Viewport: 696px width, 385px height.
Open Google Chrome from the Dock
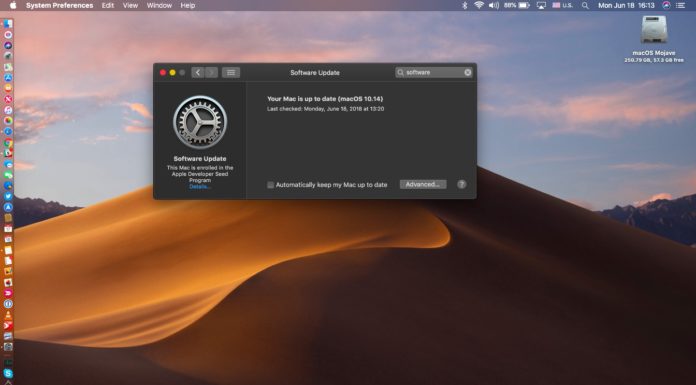click(x=8, y=143)
